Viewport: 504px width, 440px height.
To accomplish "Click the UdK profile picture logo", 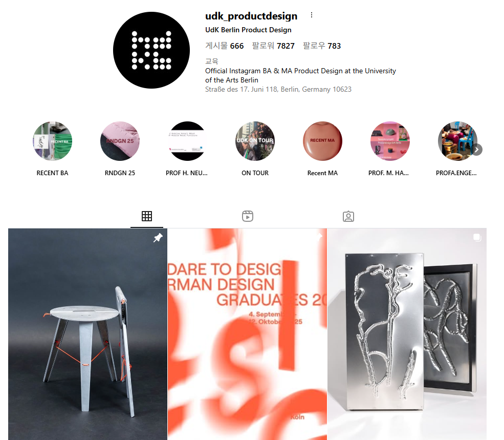I will (x=151, y=50).
